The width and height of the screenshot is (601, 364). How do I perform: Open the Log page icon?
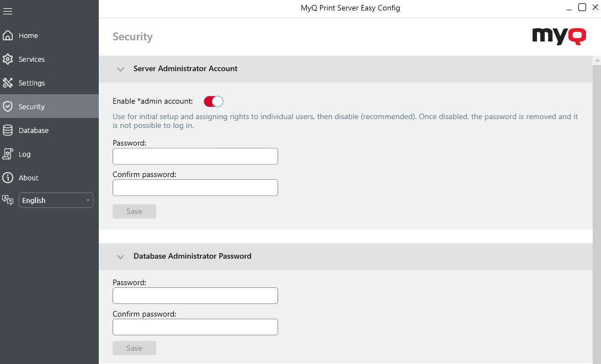tap(8, 154)
